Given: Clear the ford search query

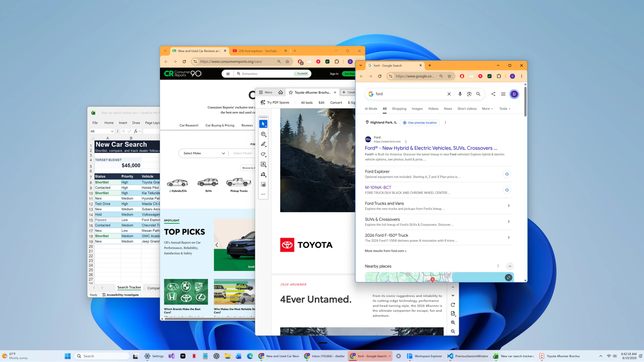Looking at the screenshot, I should (x=449, y=94).
